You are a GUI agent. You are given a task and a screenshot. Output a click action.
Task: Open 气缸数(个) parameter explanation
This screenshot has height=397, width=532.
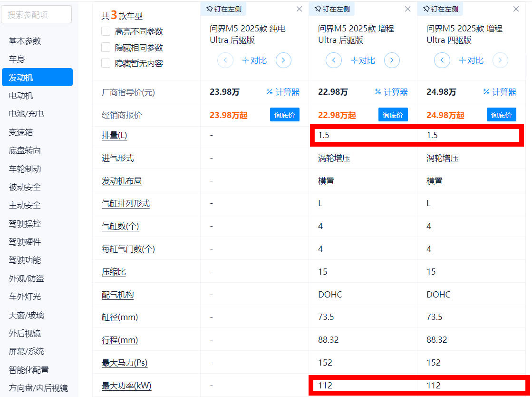pos(120,226)
